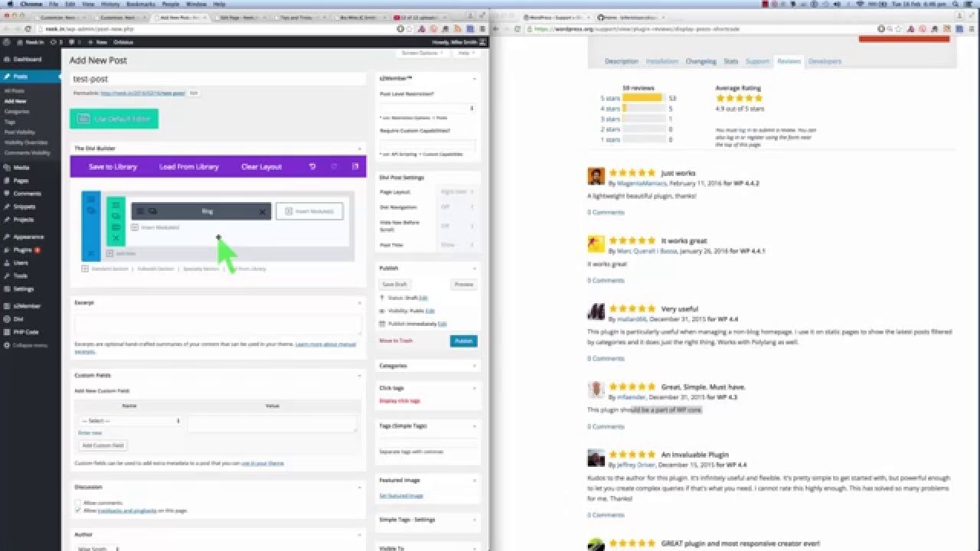Open Settings in the admin sidebar

pyautogui.click(x=23, y=289)
